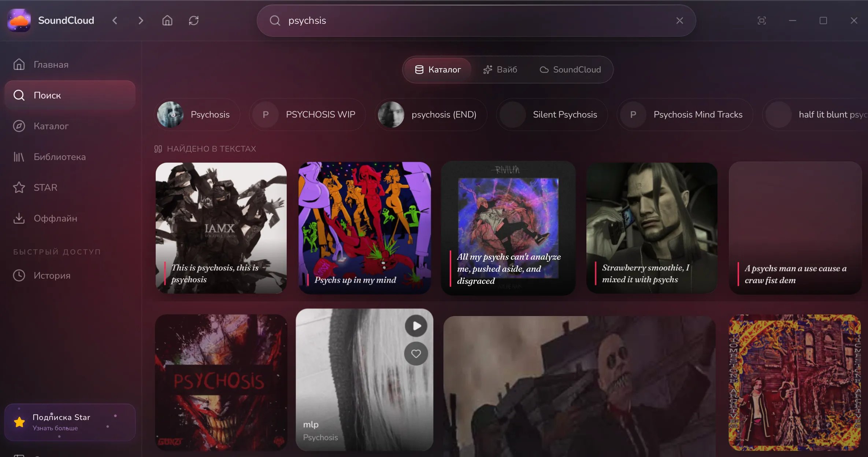The image size is (868, 457).
Task: Click the fullscreen icon in the title bar
Action: click(x=762, y=21)
